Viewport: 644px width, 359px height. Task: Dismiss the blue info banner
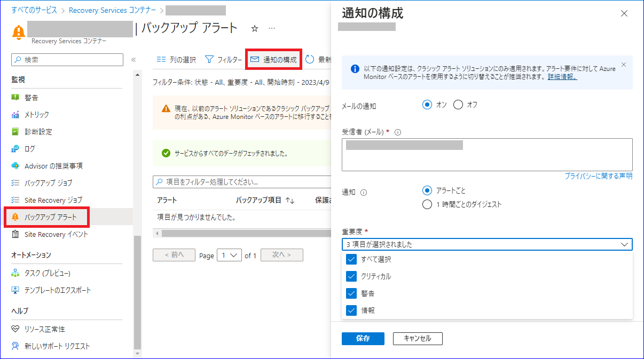[624, 65]
